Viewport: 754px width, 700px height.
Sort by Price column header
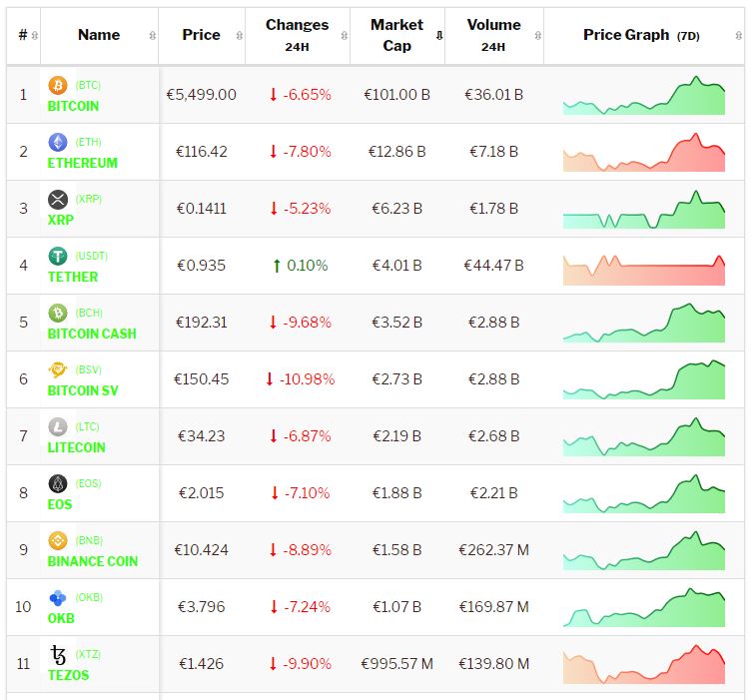pos(201,35)
